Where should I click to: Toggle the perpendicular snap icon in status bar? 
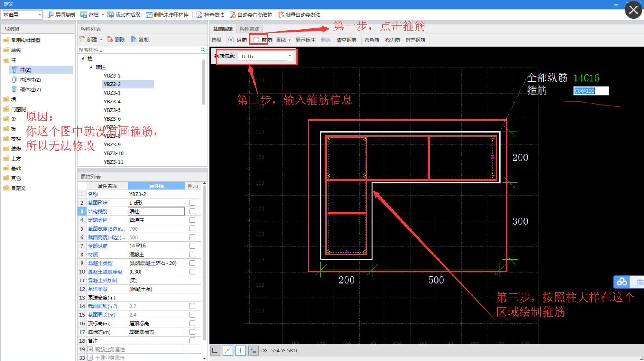pyautogui.click(x=241, y=351)
